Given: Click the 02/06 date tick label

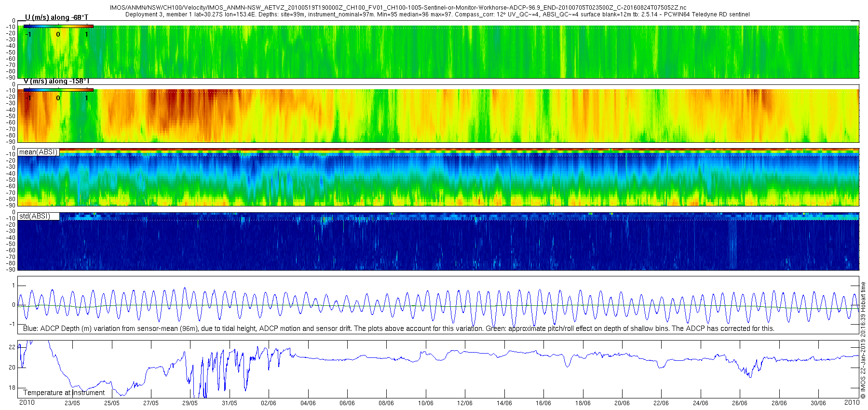Looking at the screenshot, I should 269,403.
